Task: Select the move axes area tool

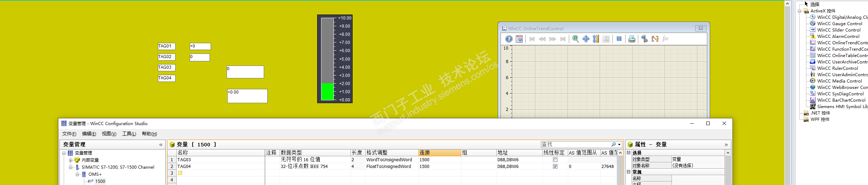Action: click(x=596, y=39)
